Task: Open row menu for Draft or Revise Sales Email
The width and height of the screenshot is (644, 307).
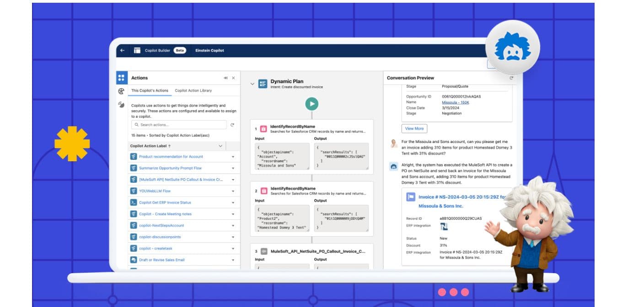Action: 233,260
